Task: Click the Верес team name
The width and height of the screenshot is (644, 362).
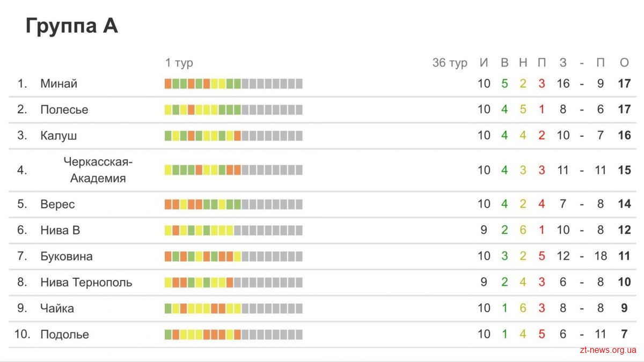Action: [x=57, y=204]
